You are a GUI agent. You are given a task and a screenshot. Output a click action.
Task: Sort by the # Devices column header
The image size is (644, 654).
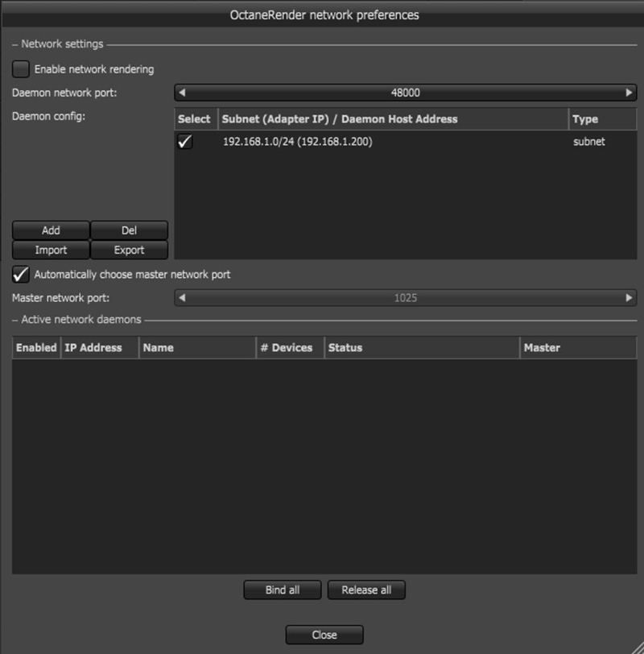290,348
